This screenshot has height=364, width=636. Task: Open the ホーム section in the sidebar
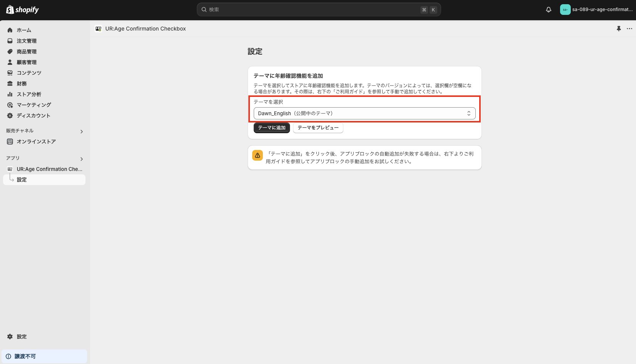point(24,30)
